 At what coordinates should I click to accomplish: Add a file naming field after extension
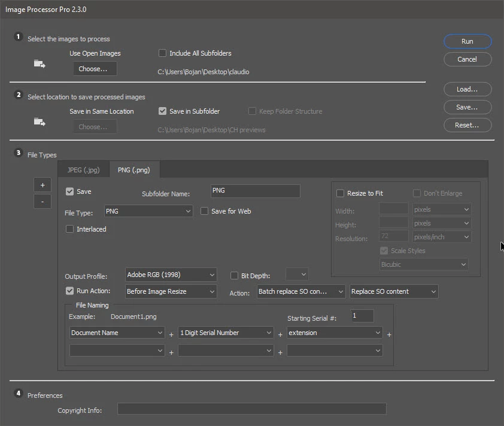(x=389, y=335)
